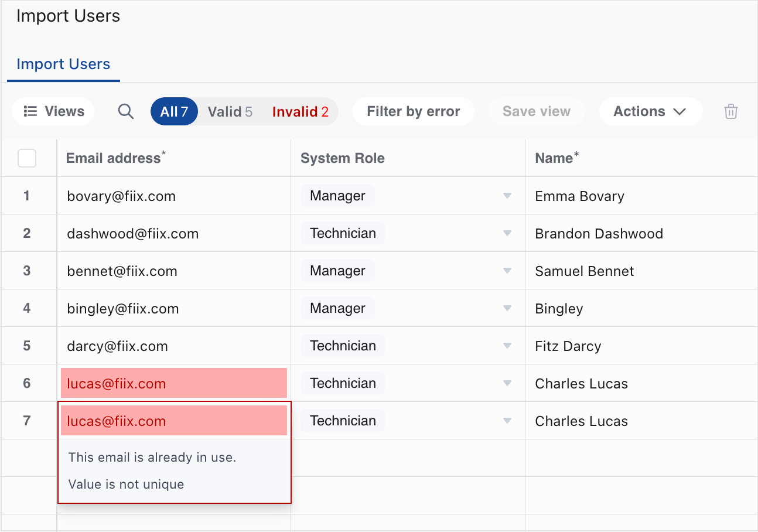Click the search magnifier icon
Viewport: 758px width, 532px height.
click(126, 111)
